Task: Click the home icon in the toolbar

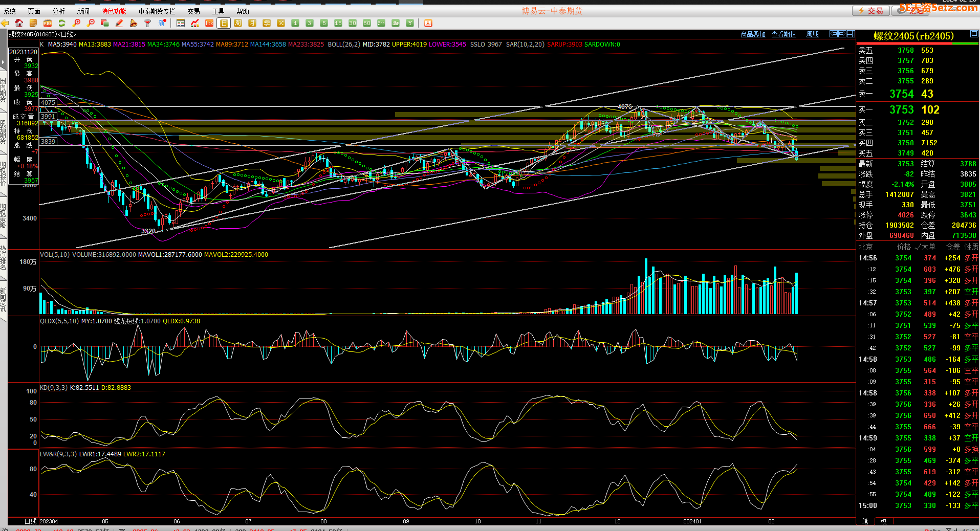Action: (19, 23)
